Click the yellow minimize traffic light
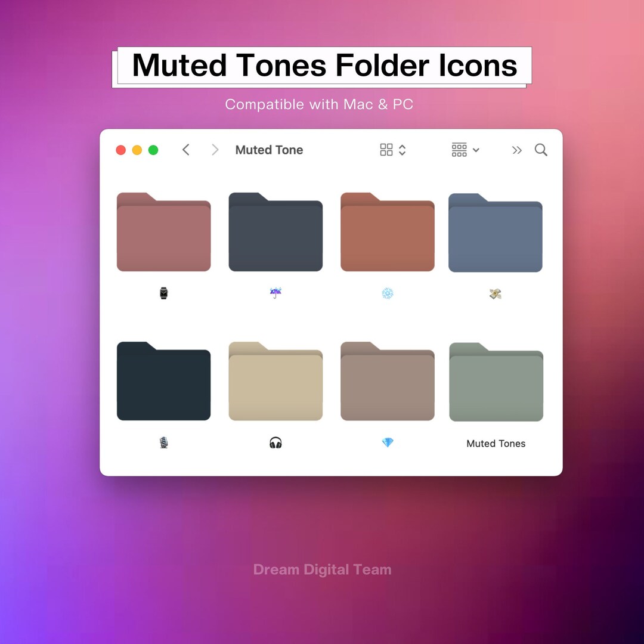Viewport: 644px width, 644px height. 137,150
